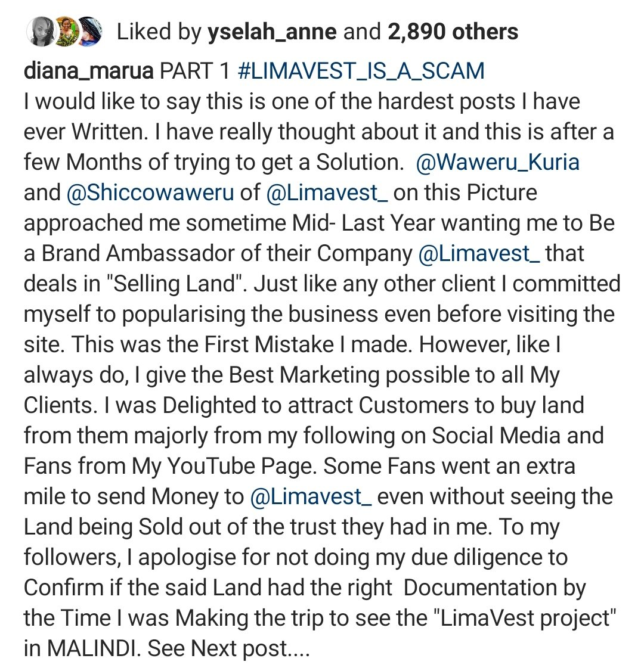This screenshot has width=644, height=671.
Task: Tap the #LIMAVEST_IS_A_SCAM hashtag
Action: [361, 72]
